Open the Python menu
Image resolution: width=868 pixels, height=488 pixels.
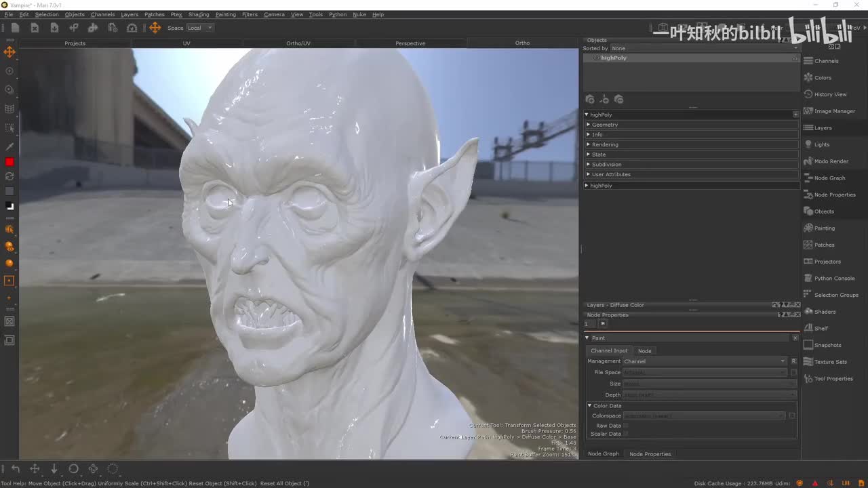click(338, 14)
